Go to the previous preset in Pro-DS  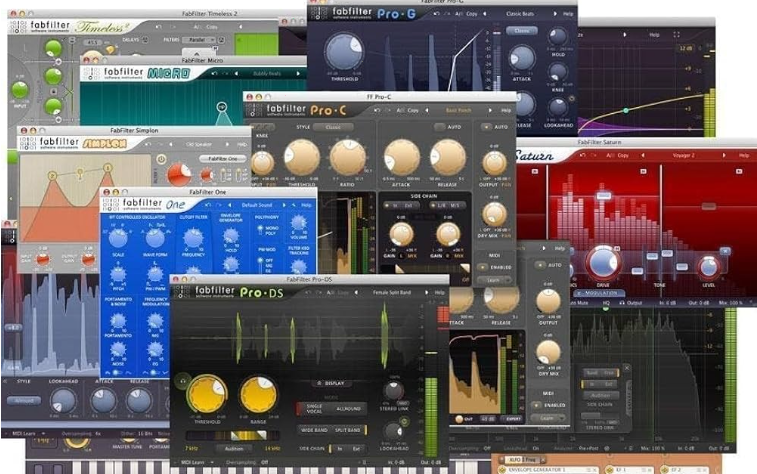point(356,293)
